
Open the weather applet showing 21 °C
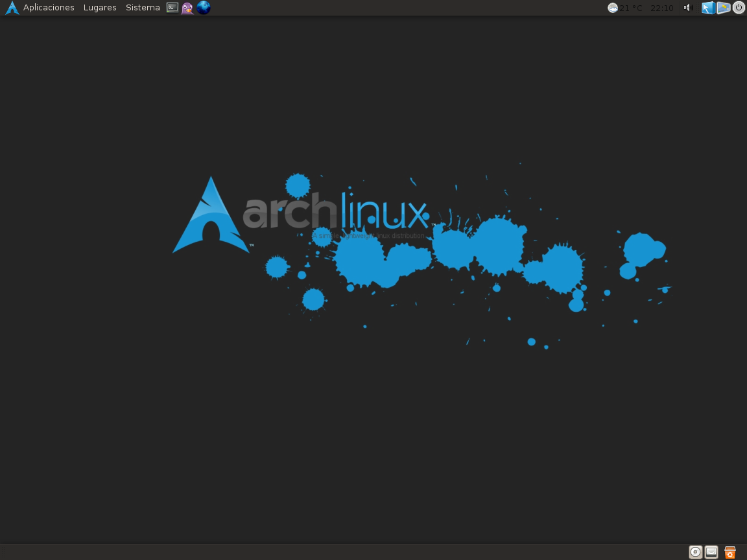coord(625,8)
